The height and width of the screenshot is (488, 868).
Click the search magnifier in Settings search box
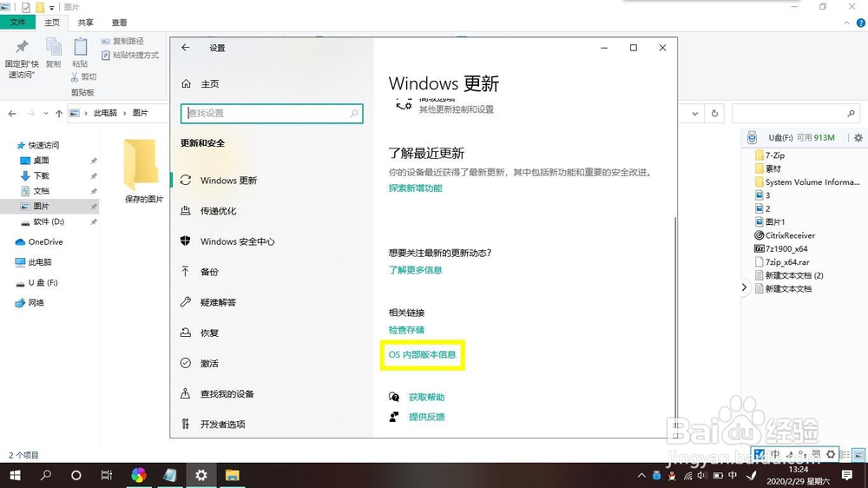click(x=354, y=114)
